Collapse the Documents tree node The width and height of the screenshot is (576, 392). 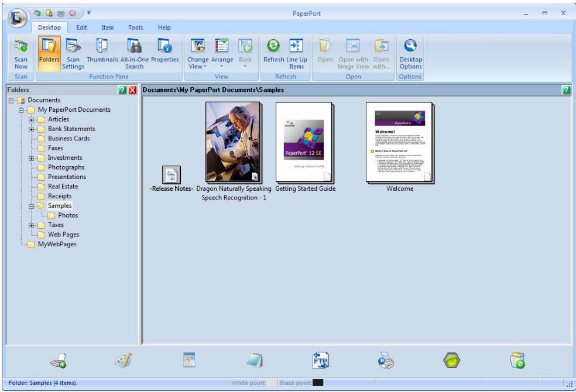tap(11, 101)
